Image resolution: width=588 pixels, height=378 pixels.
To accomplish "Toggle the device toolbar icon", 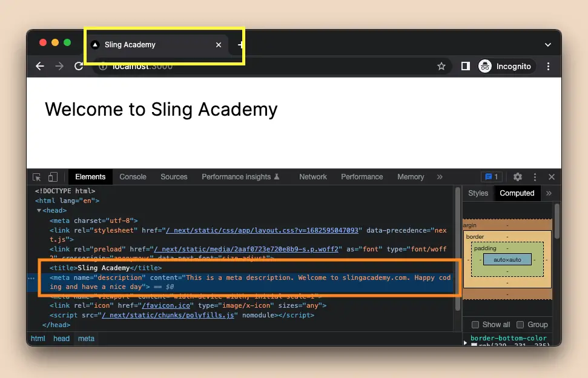I will [x=53, y=177].
